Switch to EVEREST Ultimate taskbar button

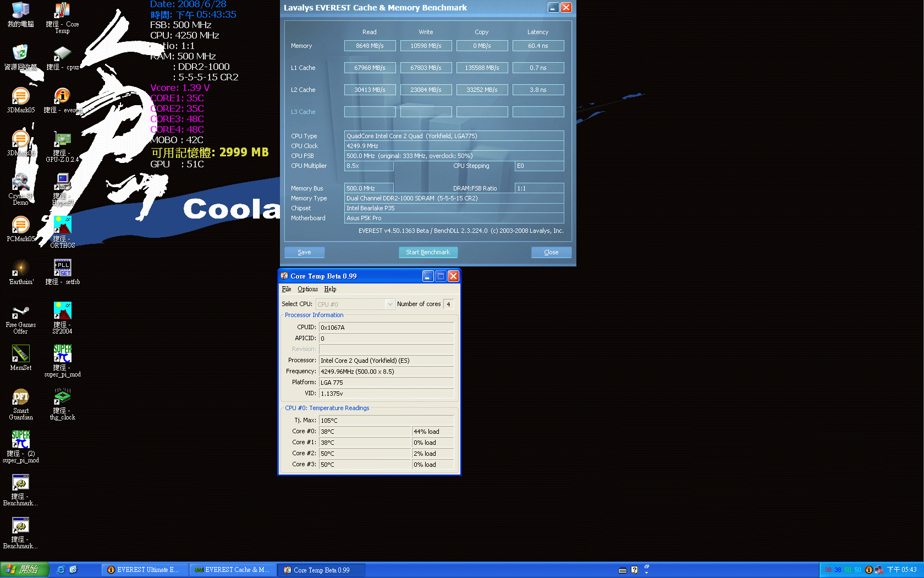tap(144, 570)
